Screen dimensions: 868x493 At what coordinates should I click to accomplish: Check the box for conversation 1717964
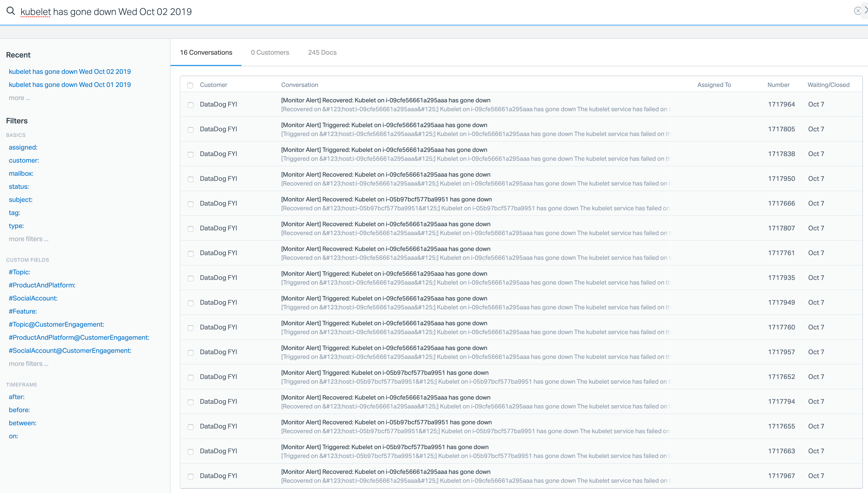(191, 105)
